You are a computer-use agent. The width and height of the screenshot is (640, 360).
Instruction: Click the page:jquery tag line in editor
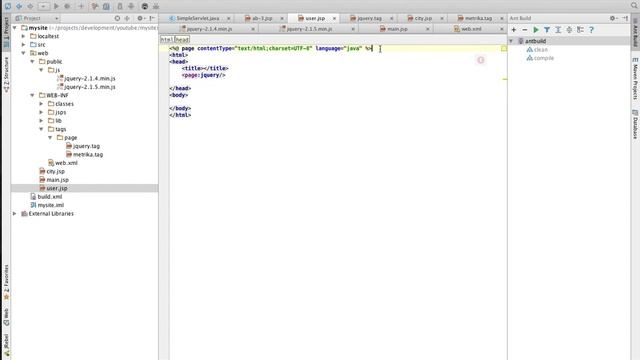204,75
